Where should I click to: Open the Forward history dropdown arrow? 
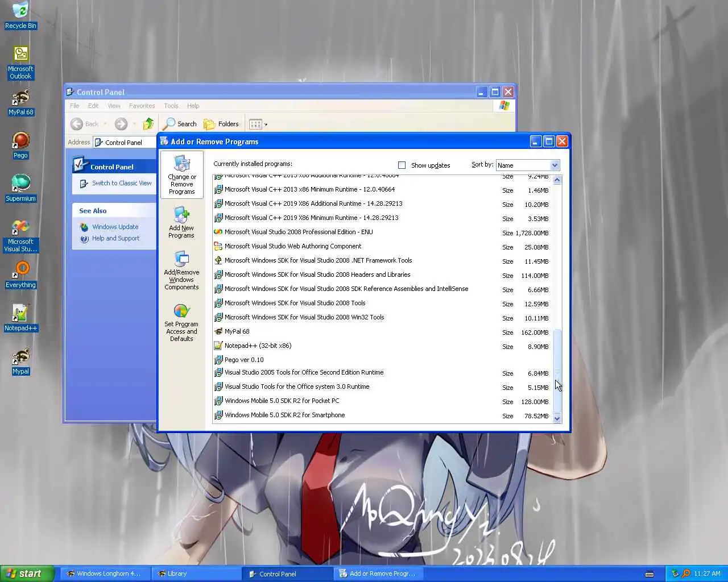[134, 123]
